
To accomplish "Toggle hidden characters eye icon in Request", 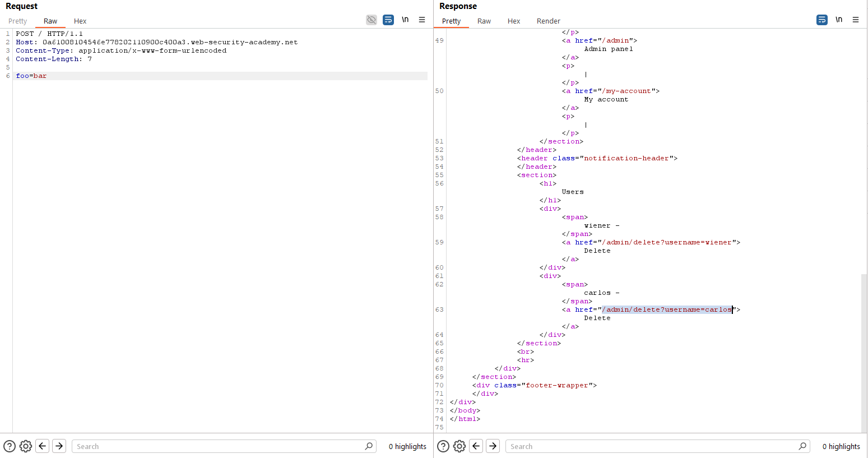I will tap(372, 20).
